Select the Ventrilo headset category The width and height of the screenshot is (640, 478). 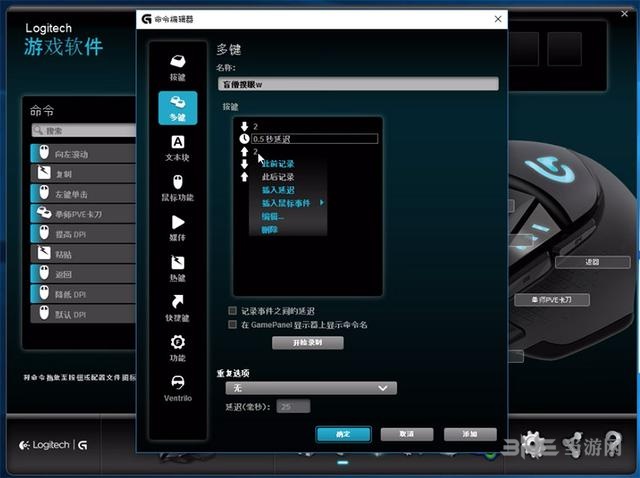click(178, 388)
